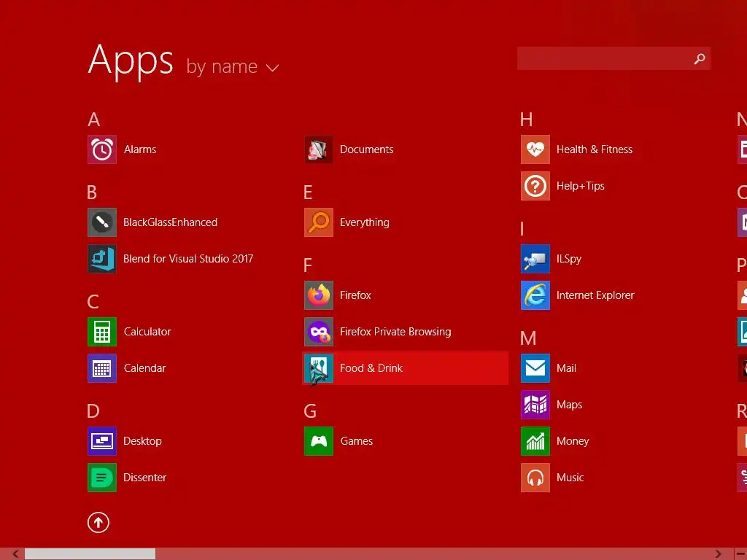The image size is (747, 560).
Task: Open the Calendar app icon
Action: click(102, 368)
